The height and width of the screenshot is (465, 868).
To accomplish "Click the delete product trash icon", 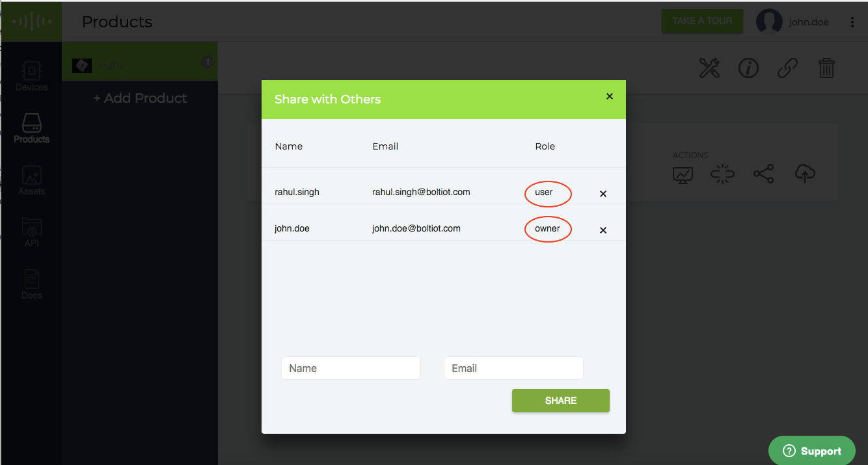I will pos(826,68).
